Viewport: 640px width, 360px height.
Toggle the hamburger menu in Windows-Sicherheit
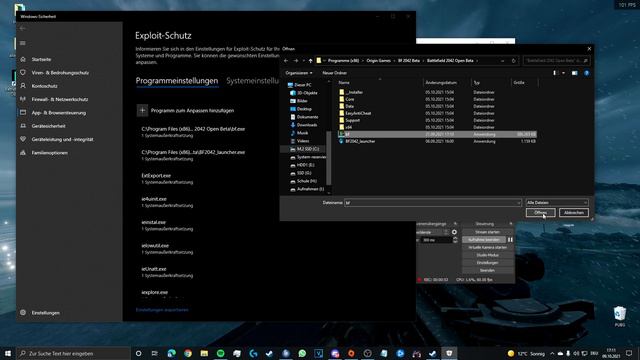click(x=23, y=43)
